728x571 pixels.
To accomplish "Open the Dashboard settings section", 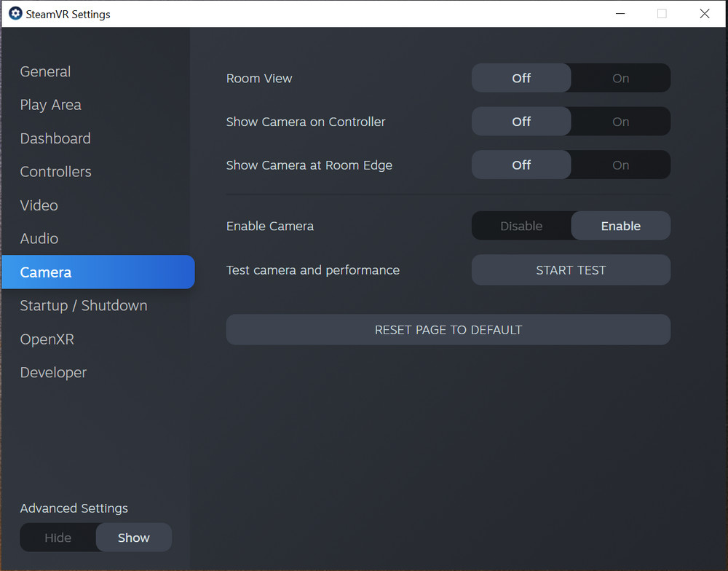I will [x=55, y=138].
